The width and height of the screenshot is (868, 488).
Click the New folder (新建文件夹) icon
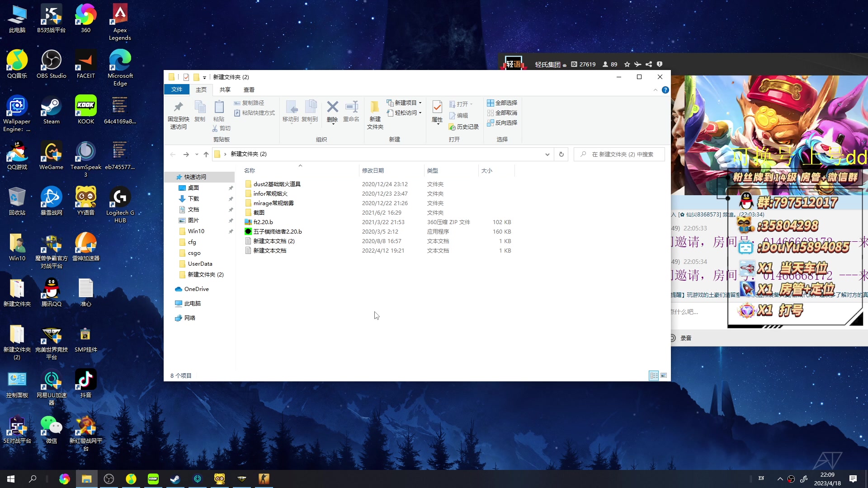(375, 107)
